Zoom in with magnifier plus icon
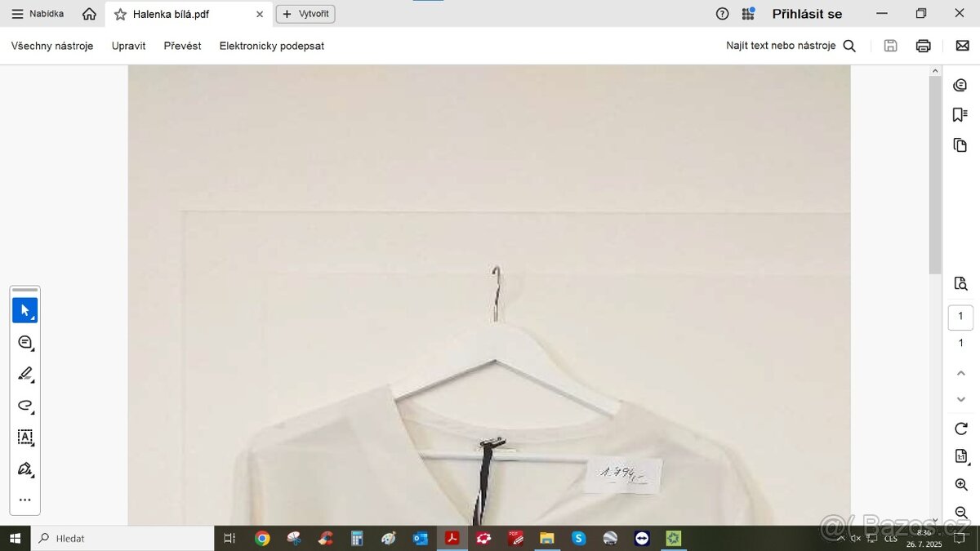This screenshot has width=980, height=551. pyautogui.click(x=960, y=485)
